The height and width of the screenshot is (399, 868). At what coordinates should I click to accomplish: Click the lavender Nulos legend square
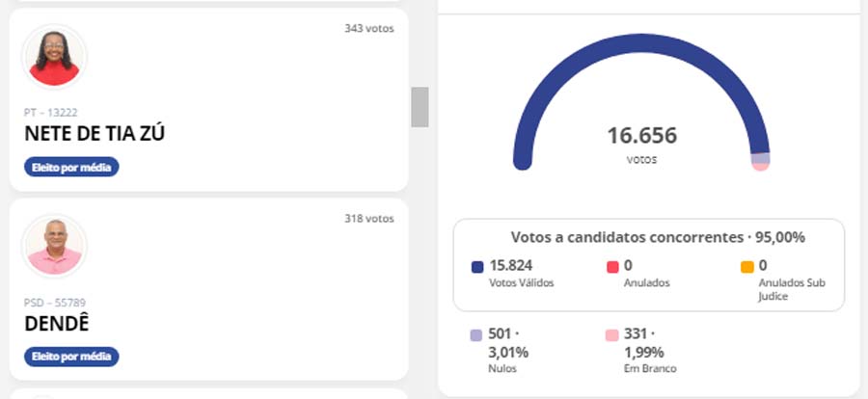click(x=475, y=335)
